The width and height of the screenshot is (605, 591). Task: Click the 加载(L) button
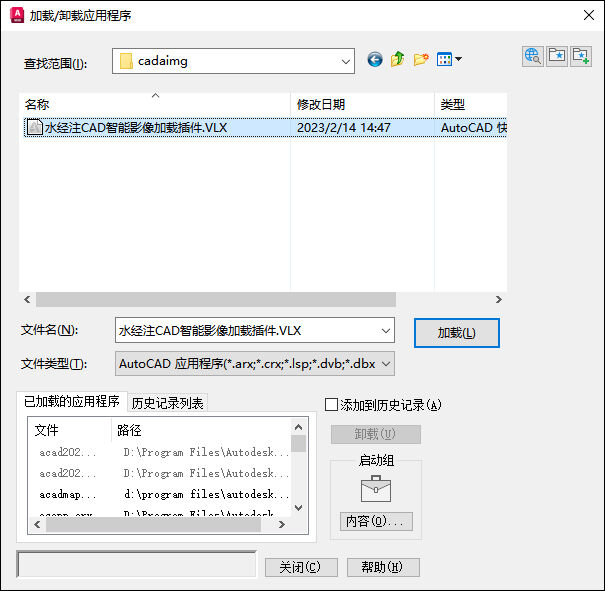[x=456, y=333]
